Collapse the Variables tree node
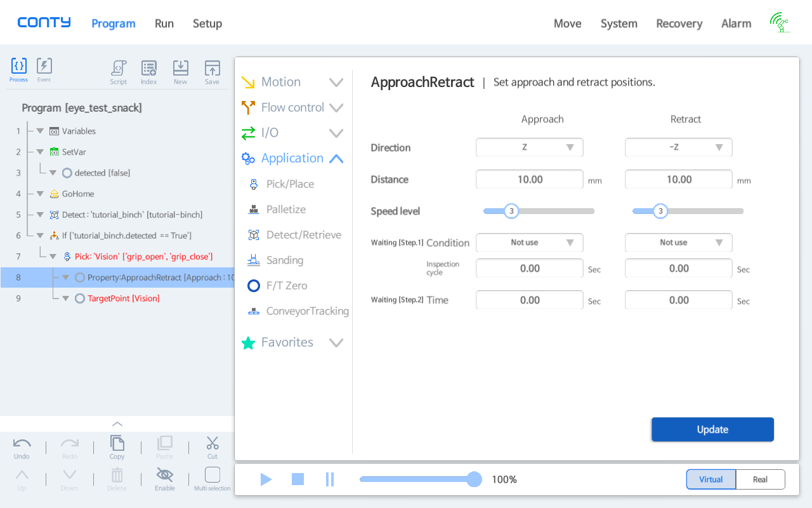 tap(40, 131)
